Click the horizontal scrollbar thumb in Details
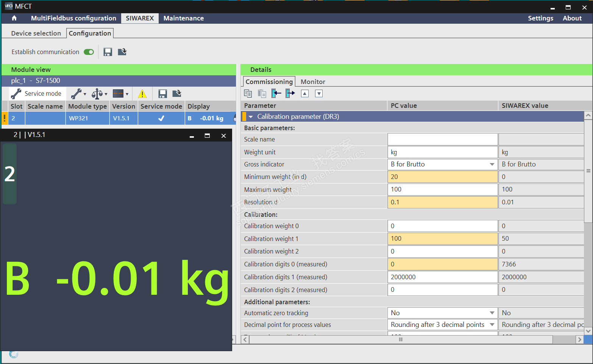593x364 pixels. (x=401, y=339)
